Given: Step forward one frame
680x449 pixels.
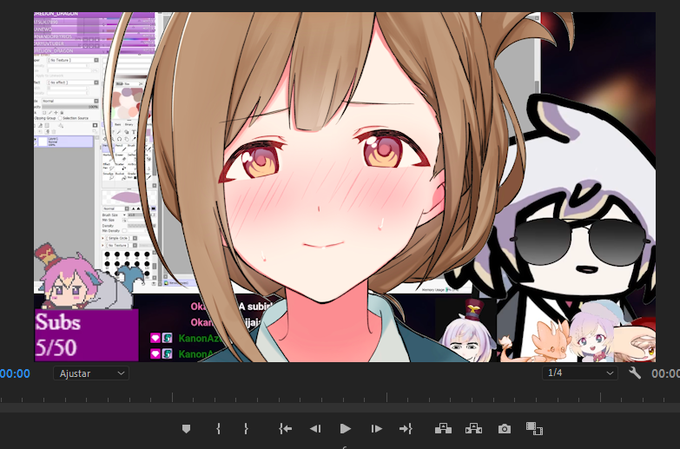Looking at the screenshot, I should [x=376, y=429].
